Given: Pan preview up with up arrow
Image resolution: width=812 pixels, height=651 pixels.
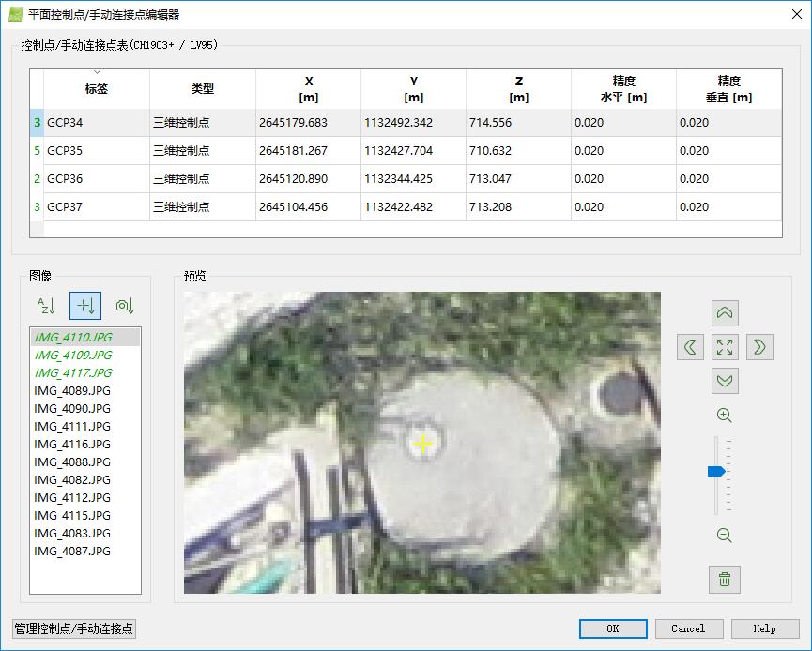Looking at the screenshot, I should click(x=725, y=313).
